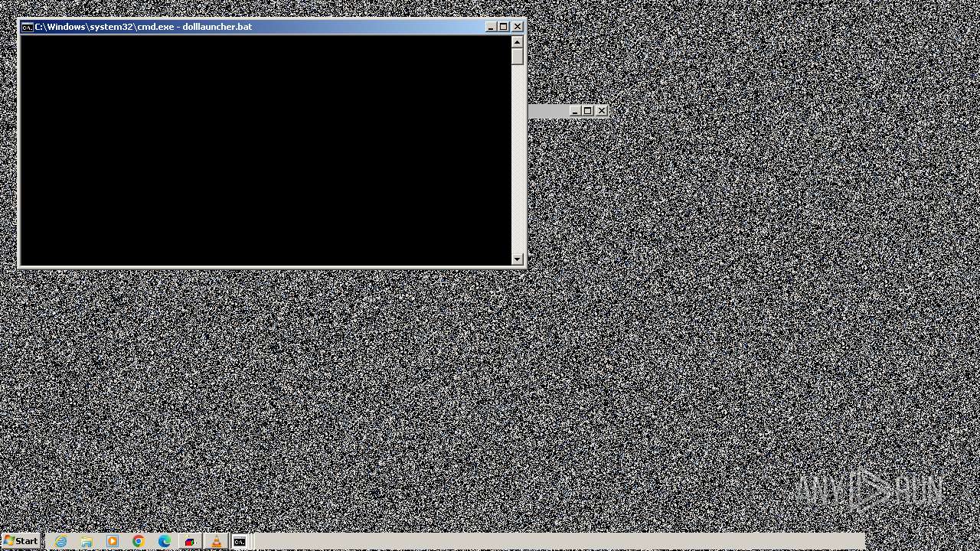Viewport: 980px width, 551px height.
Task: Open Windows Media Player from the taskbar
Action: tap(113, 541)
